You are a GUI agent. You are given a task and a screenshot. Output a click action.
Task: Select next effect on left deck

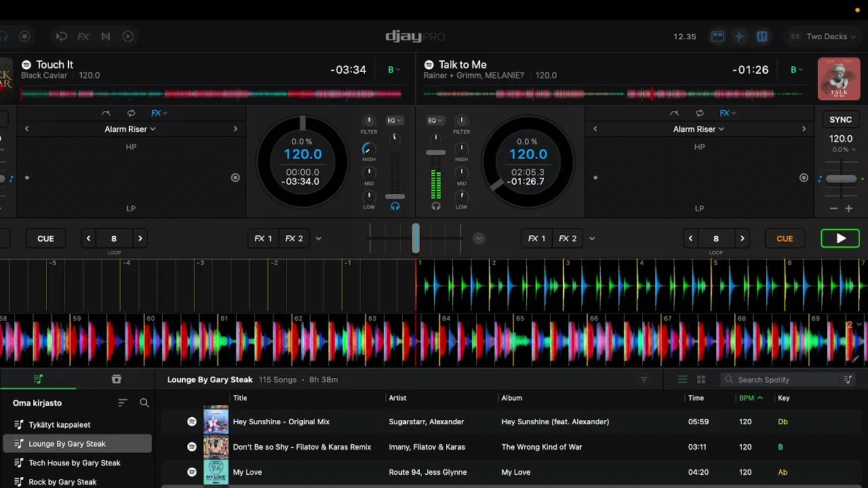pyautogui.click(x=235, y=129)
